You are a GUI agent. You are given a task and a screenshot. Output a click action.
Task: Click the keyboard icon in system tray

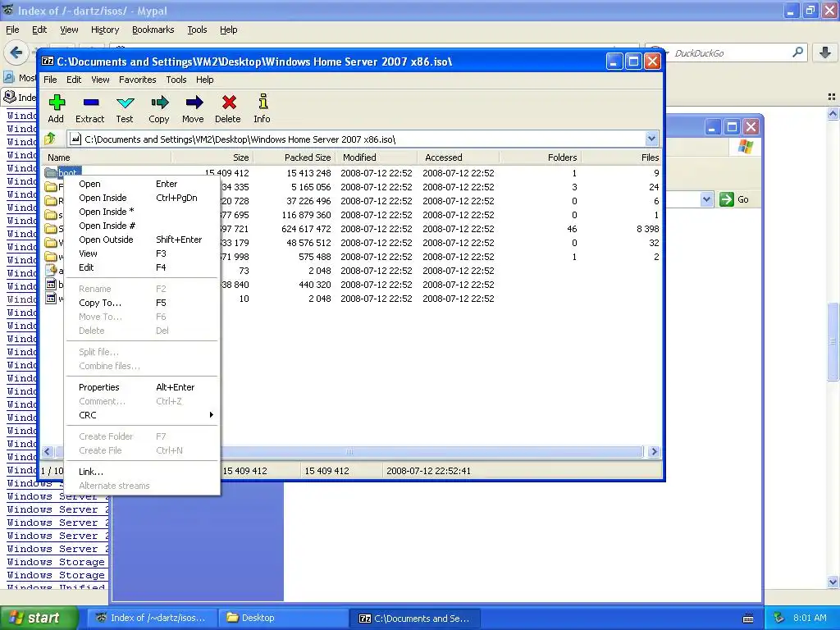point(748,619)
